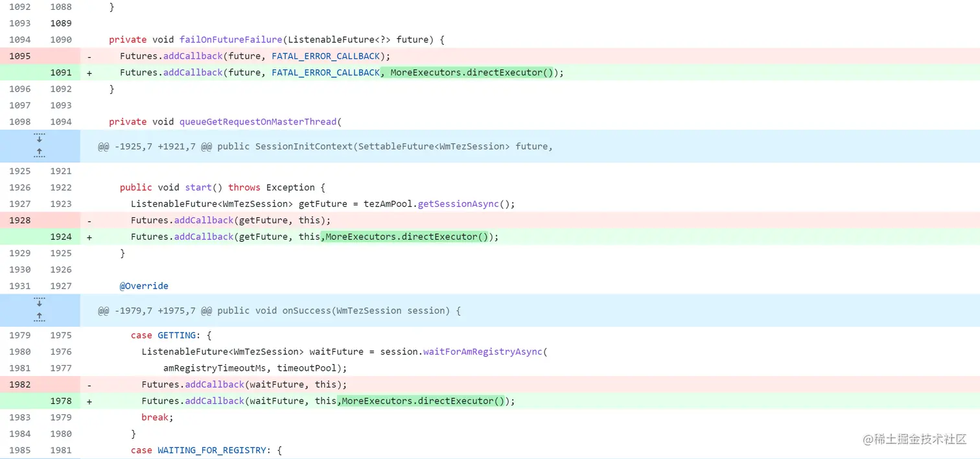
Task: Click the waitForAmRegistryAsync line
Action: (345, 351)
